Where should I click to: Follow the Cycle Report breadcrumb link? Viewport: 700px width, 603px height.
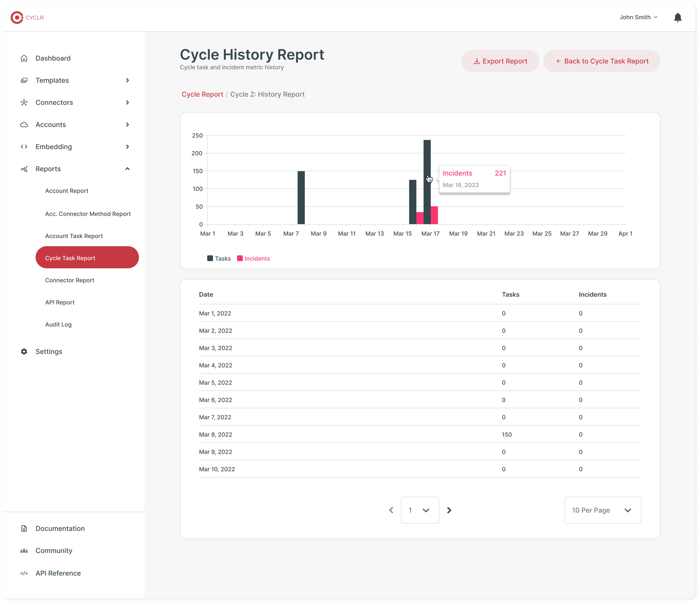(x=202, y=94)
